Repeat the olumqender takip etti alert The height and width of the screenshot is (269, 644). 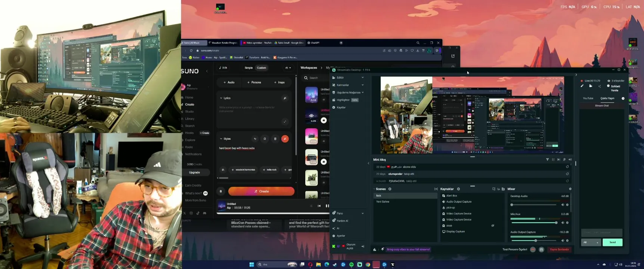click(567, 174)
